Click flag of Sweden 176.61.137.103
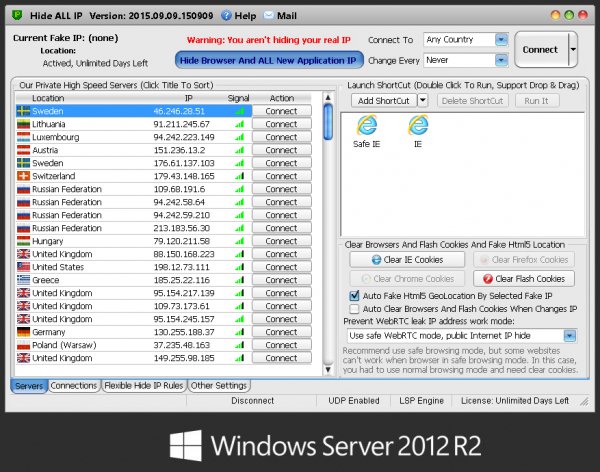The image size is (600, 472). tap(23, 163)
